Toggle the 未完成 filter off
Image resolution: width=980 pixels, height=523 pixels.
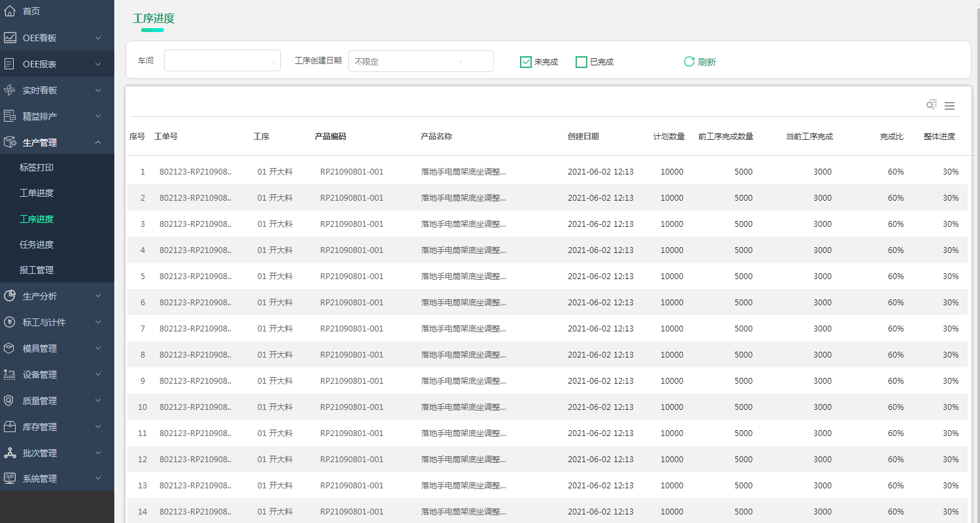(526, 61)
